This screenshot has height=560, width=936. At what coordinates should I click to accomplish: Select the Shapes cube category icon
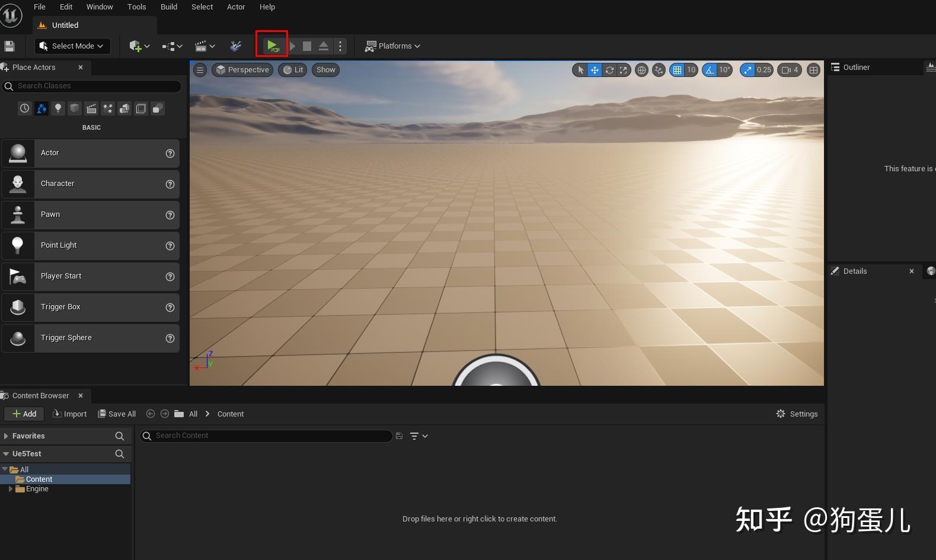click(x=75, y=108)
